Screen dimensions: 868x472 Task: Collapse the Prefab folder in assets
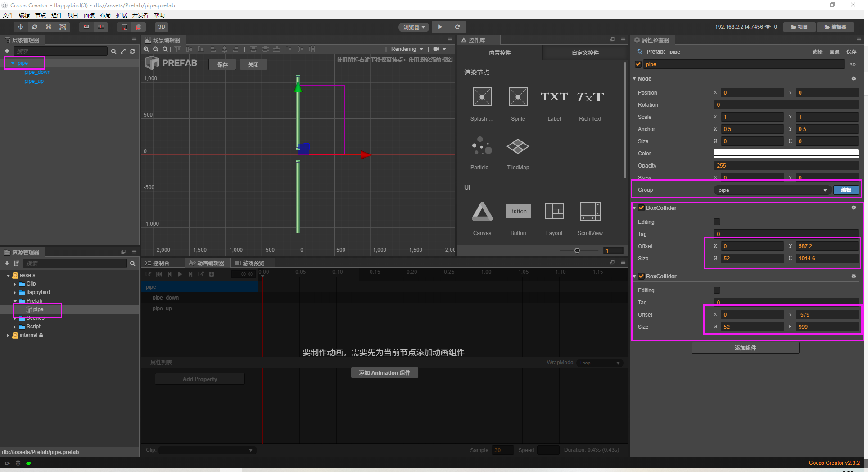coord(15,301)
